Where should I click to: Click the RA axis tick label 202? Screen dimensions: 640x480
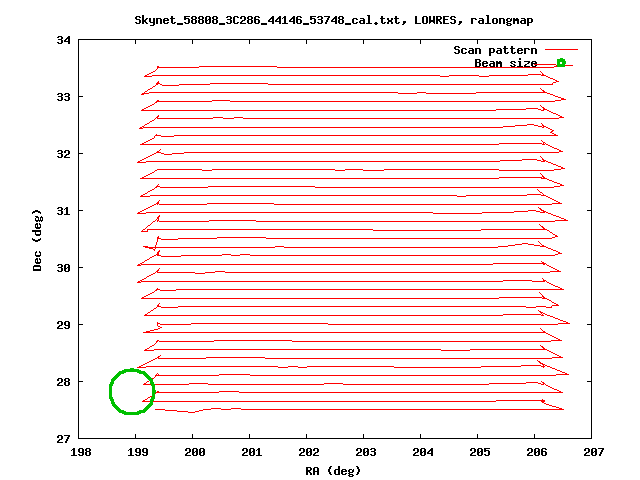[309, 452]
